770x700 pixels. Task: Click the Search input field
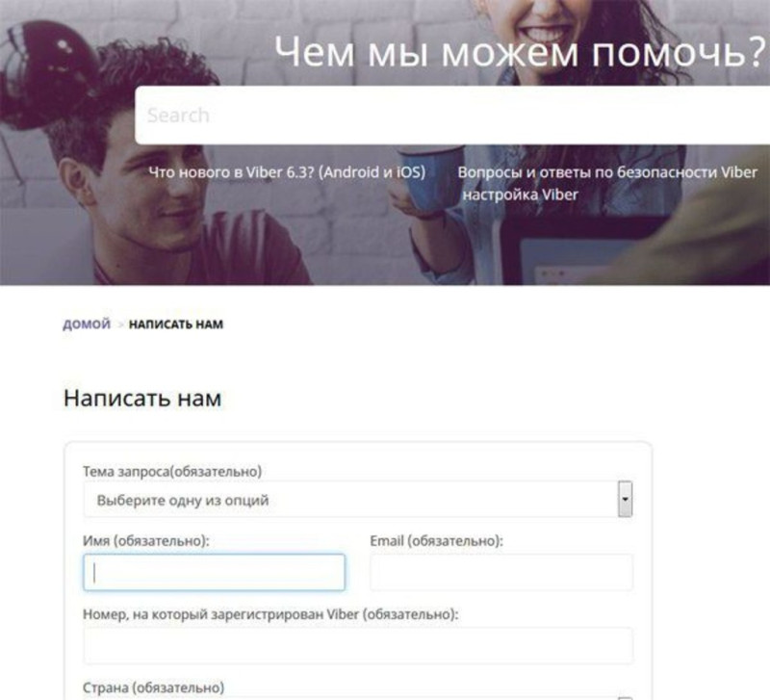coord(452,116)
